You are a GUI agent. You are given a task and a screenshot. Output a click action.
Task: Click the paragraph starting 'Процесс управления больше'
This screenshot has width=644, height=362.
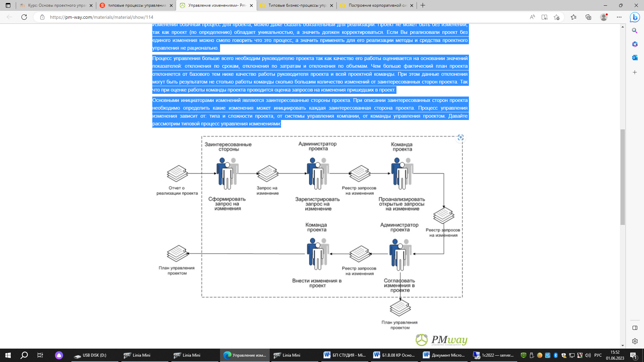tap(310, 74)
